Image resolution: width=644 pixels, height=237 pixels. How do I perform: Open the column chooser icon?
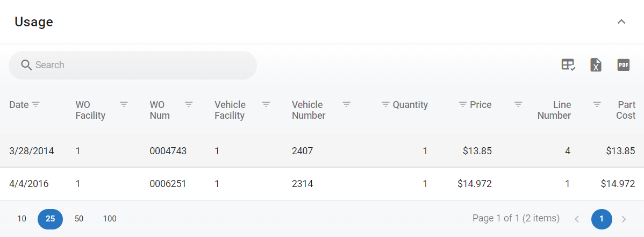[x=568, y=65]
